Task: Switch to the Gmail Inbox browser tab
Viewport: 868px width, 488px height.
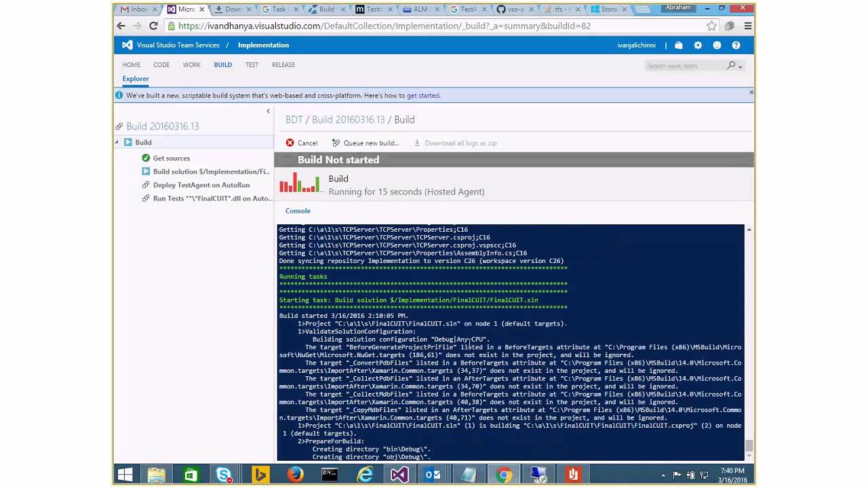Action: 137,9
